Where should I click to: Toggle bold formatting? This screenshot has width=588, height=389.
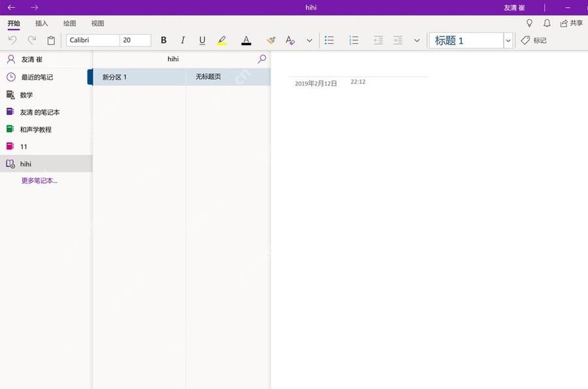tap(163, 40)
